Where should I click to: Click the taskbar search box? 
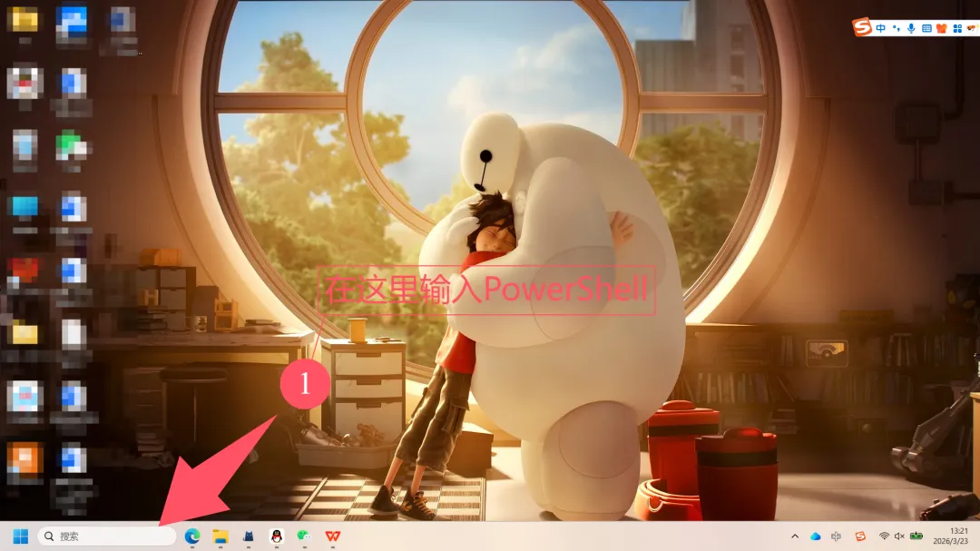coord(107,536)
